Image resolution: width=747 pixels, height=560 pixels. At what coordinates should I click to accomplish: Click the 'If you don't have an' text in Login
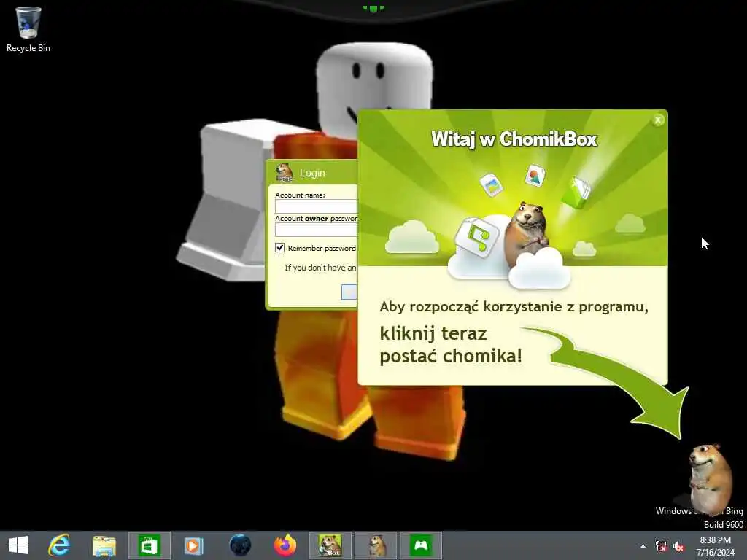(x=320, y=268)
